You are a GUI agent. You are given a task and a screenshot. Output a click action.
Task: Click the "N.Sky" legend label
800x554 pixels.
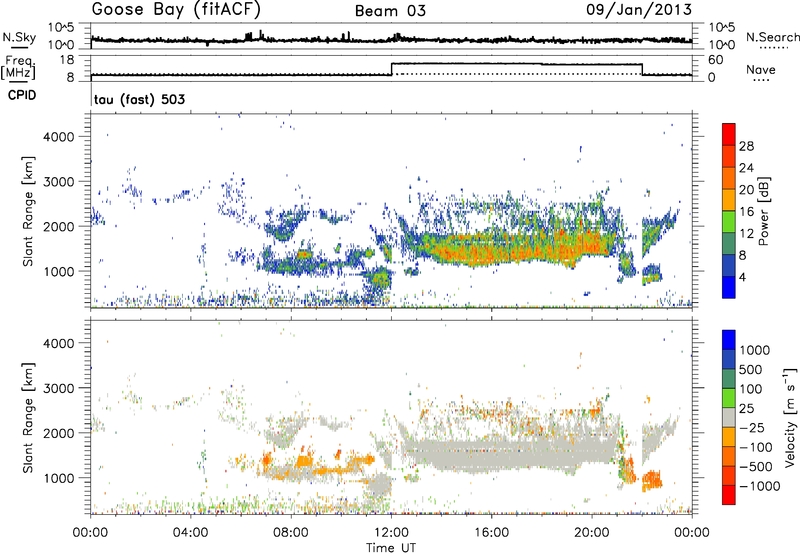tap(19, 37)
